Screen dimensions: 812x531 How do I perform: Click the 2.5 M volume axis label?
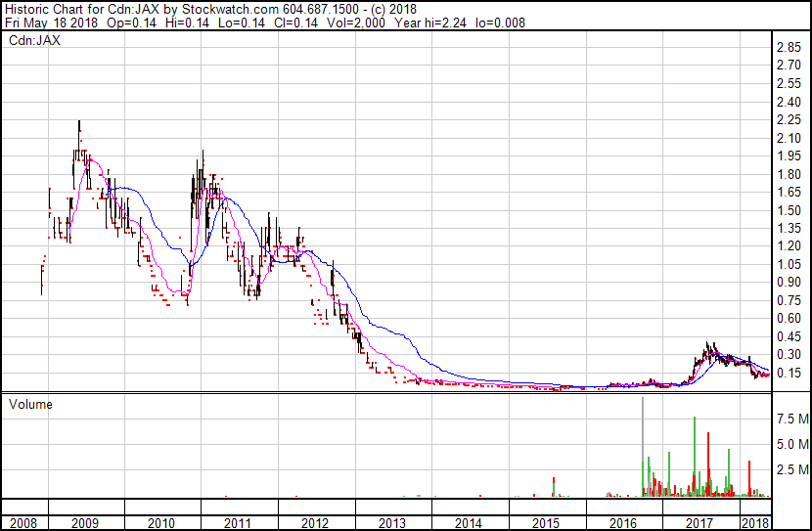point(791,470)
